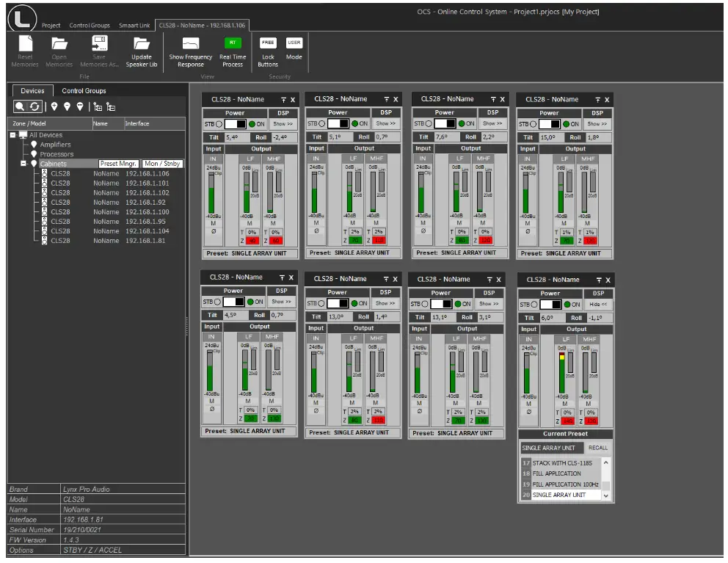Screen dimensions: 728x563
Task: Click the RECALL preset button
Action: tap(597, 448)
